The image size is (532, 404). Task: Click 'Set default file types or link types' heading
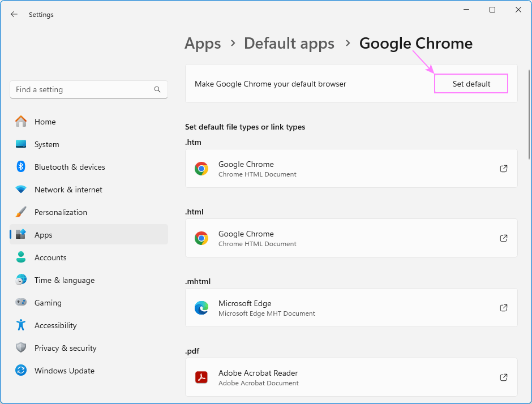point(245,127)
